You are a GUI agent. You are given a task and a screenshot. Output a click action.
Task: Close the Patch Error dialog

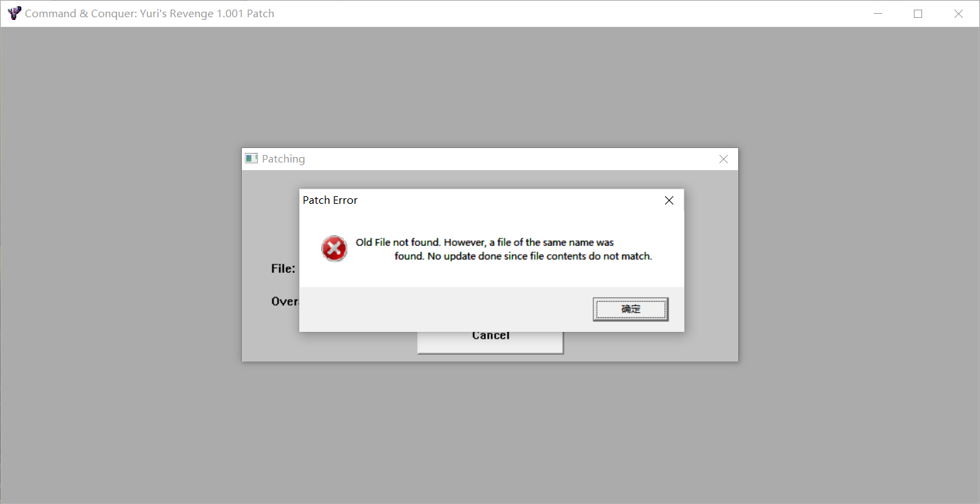click(x=668, y=200)
